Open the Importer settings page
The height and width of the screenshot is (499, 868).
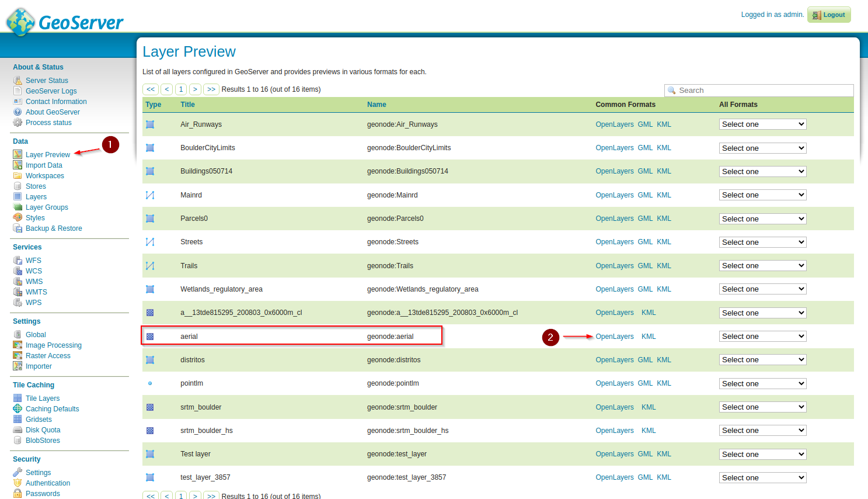[x=39, y=366]
